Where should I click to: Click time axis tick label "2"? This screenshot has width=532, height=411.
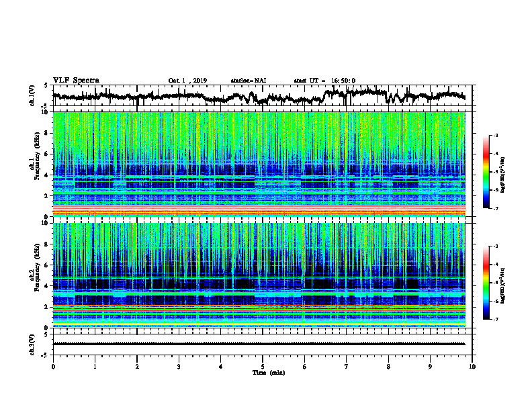point(137,367)
